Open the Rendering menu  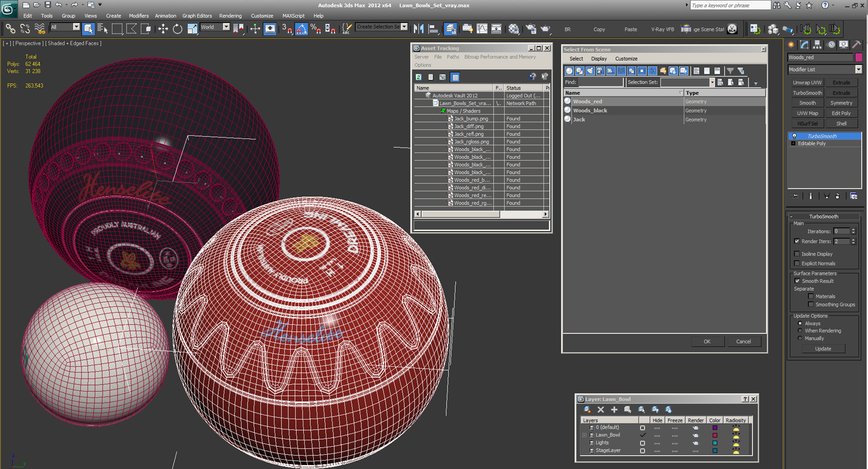[x=230, y=16]
